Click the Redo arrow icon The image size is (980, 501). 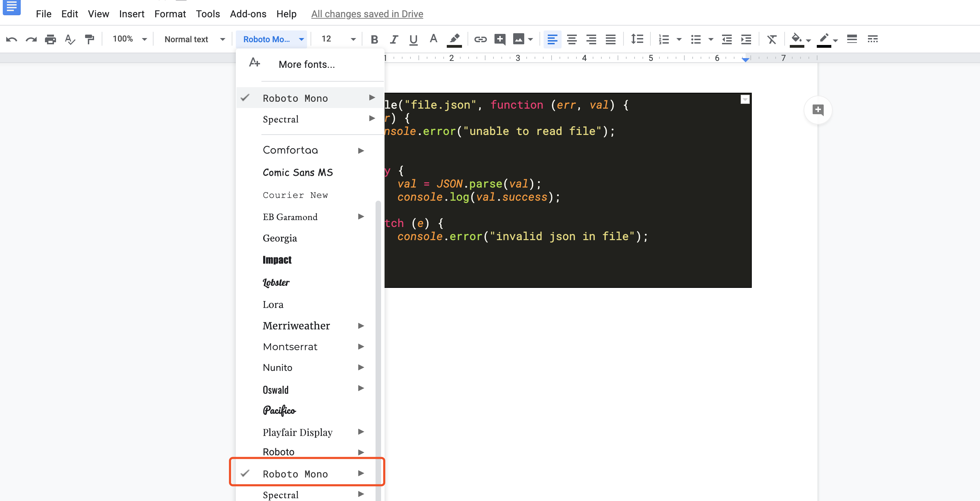(31, 39)
